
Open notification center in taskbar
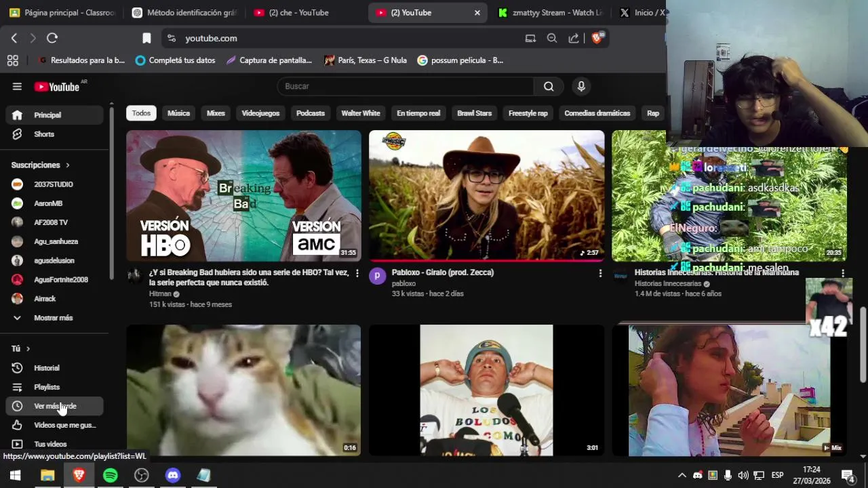coord(848,475)
